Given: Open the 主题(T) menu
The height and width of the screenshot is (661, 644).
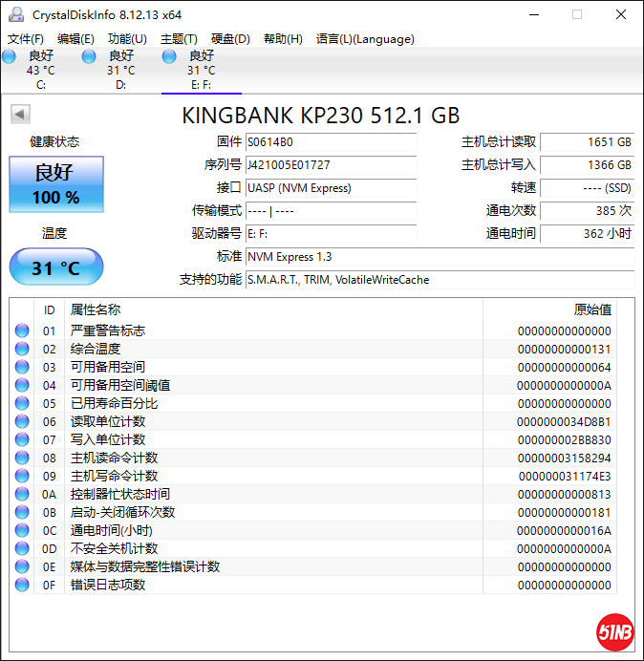Looking at the screenshot, I should click(x=179, y=39).
